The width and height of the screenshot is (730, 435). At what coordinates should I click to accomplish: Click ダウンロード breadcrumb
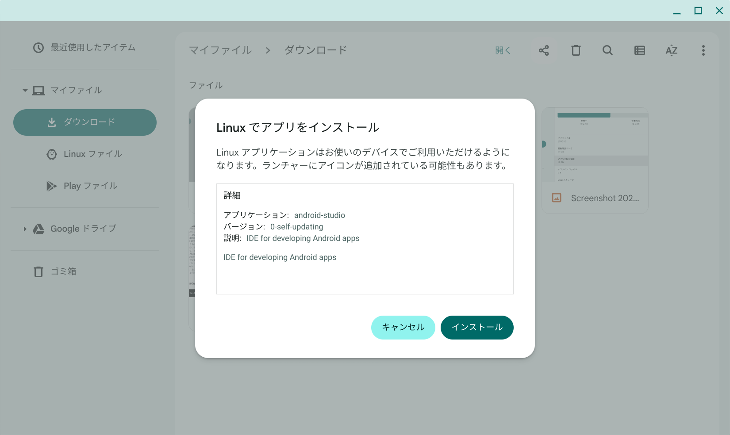pyautogui.click(x=316, y=50)
